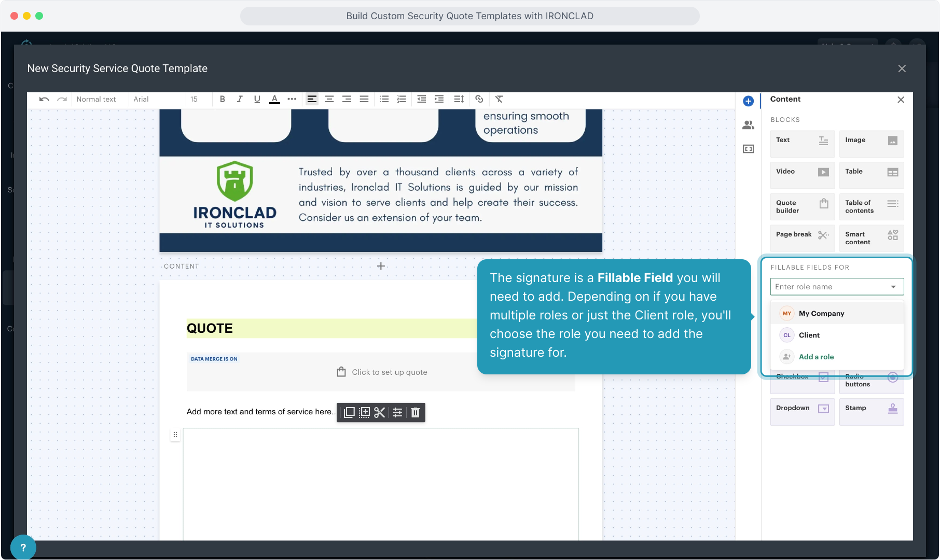Open line spacing options
The height and width of the screenshot is (560, 940).
coord(459,99)
